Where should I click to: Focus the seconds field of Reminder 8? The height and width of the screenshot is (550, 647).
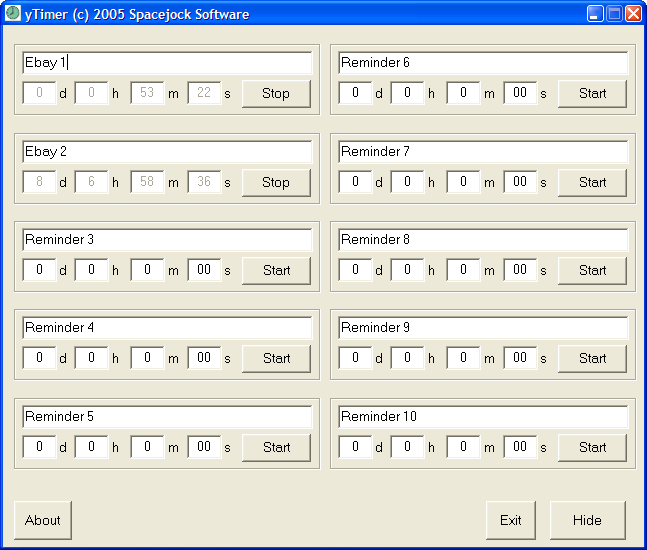pyautogui.click(x=520, y=270)
